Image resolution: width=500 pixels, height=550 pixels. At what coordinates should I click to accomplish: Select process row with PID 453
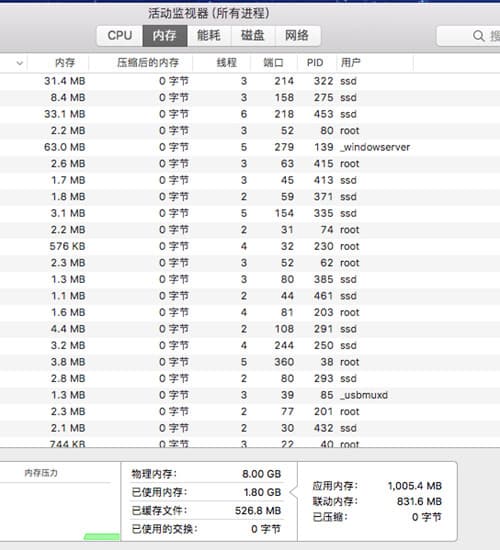[250, 114]
